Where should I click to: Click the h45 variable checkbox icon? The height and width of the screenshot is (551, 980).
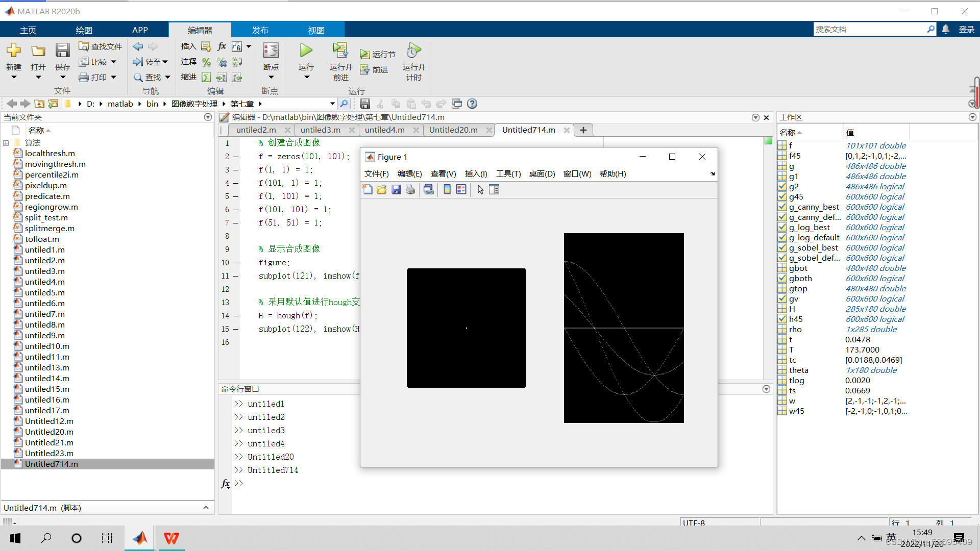click(782, 319)
